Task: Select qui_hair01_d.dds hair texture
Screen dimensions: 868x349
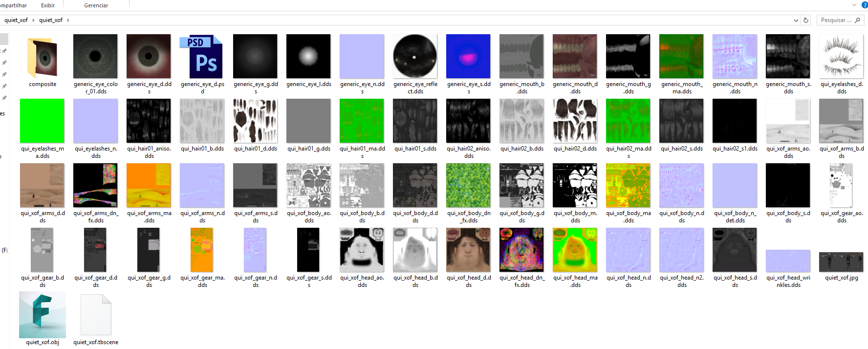Action: point(255,121)
